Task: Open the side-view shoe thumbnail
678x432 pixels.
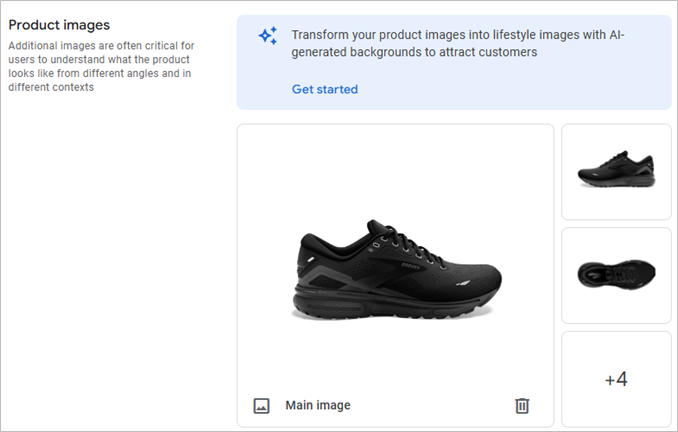Action: (x=616, y=172)
